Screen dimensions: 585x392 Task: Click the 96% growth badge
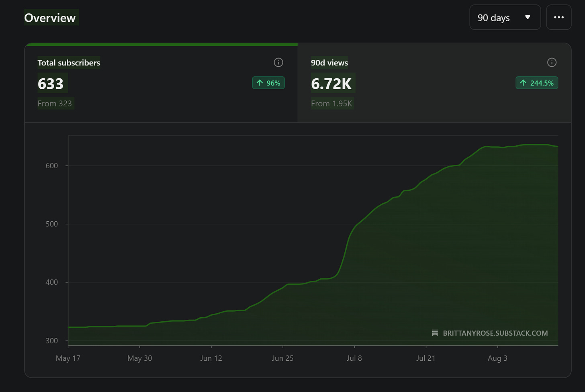click(x=268, y=83)
